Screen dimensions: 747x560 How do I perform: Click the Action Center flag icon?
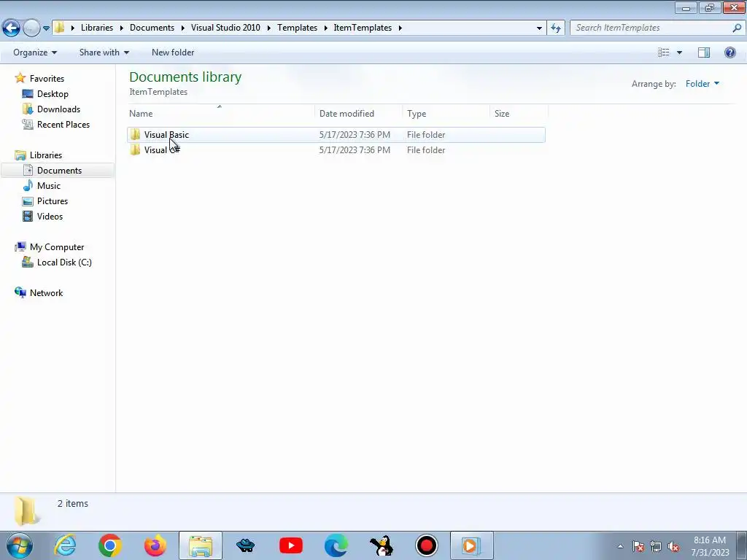[x=638, y=547]
